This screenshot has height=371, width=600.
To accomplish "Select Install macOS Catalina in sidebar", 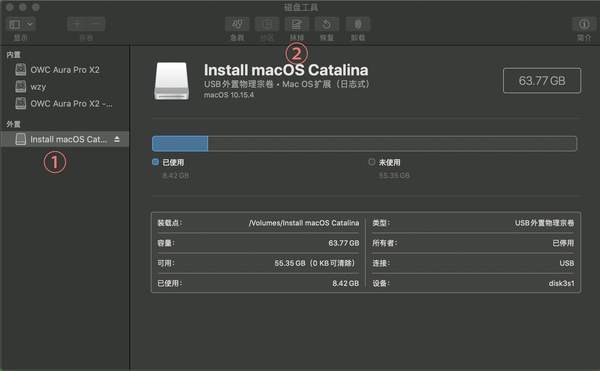I will 64,139.
